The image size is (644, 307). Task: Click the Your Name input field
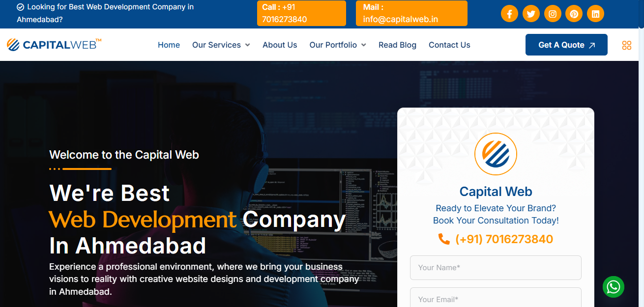tap(496, 268)
